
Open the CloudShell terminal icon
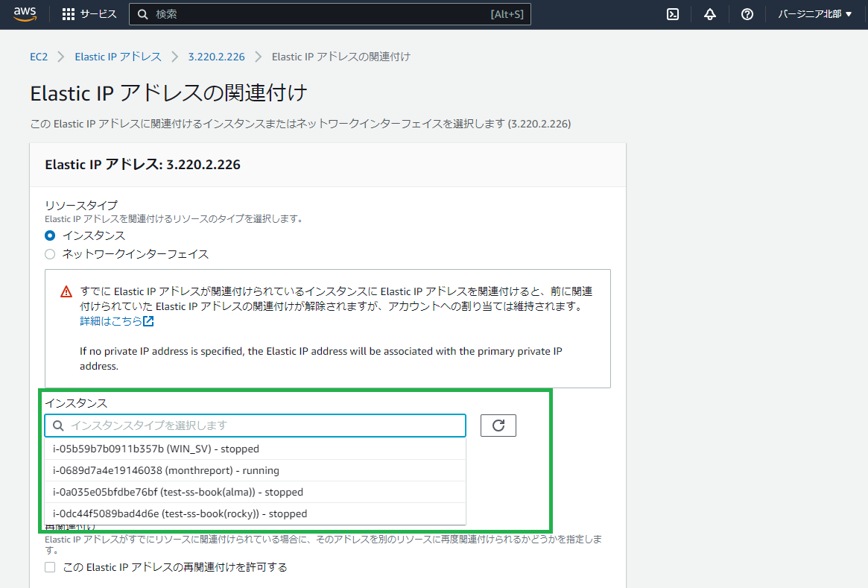pos(672,13)
